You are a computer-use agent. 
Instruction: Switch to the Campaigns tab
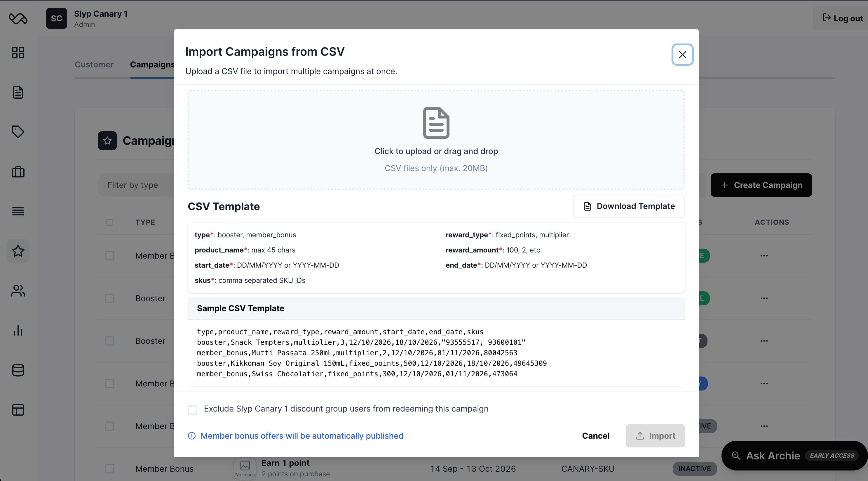152,65
